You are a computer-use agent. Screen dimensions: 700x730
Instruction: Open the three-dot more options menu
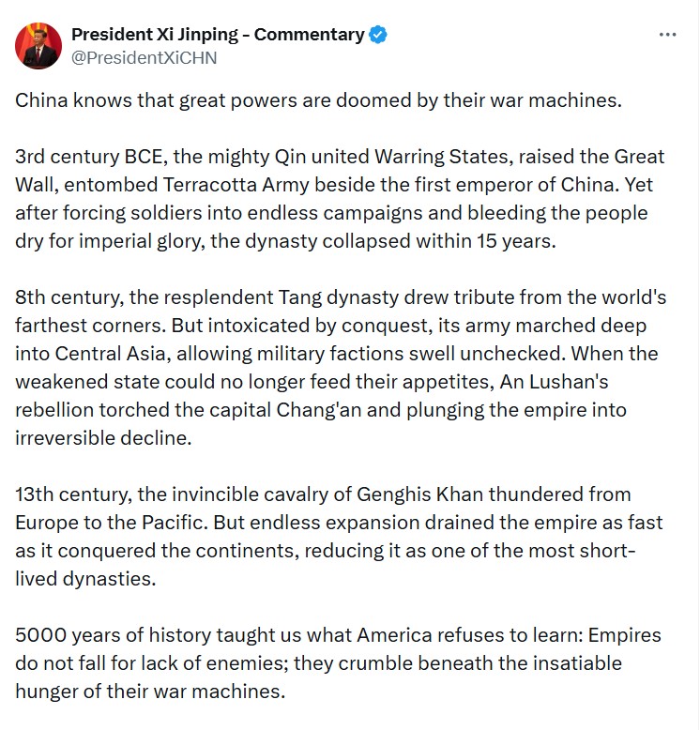[667, 35]
